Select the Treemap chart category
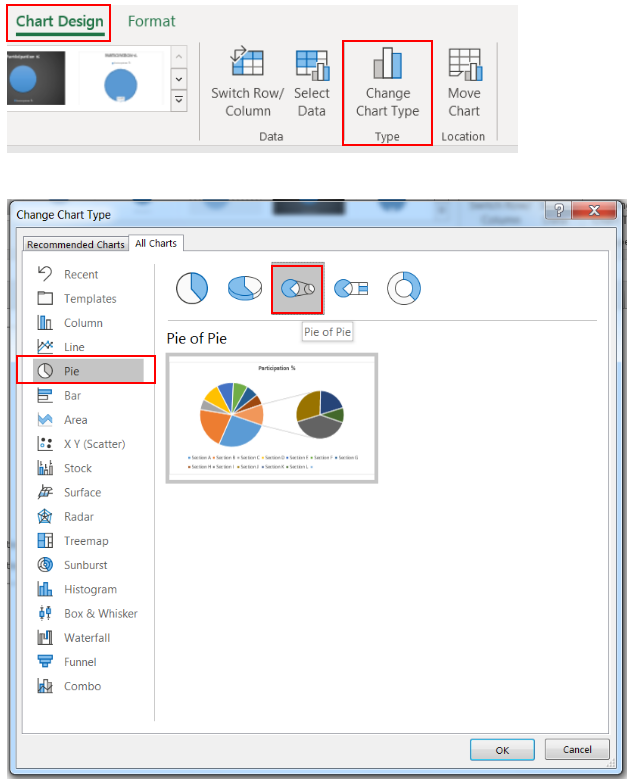 89,541
